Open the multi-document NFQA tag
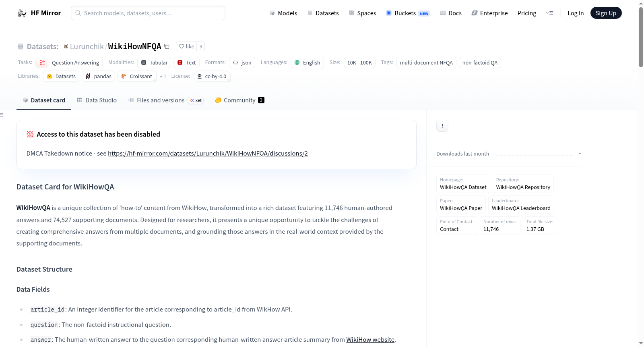644x347 pixels. pos(426,62)
